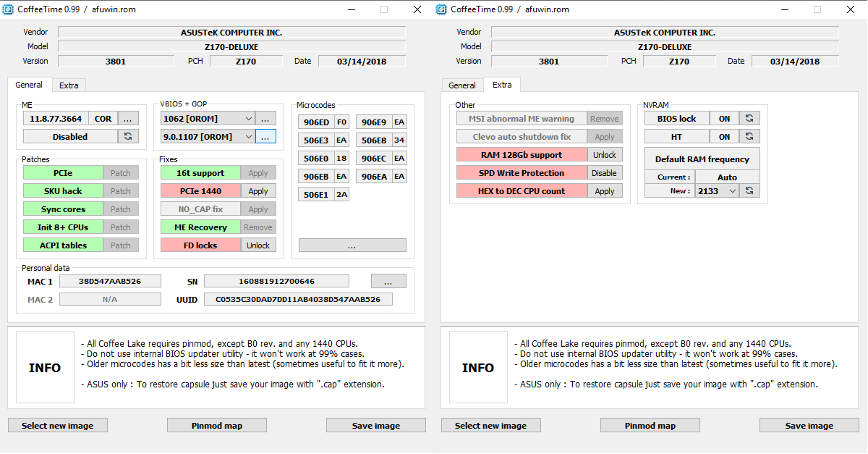The width and height of the screenshot is (868, 454).
Task: Click CoffeeTime app icon in right window title
Action: coord(441,9)
